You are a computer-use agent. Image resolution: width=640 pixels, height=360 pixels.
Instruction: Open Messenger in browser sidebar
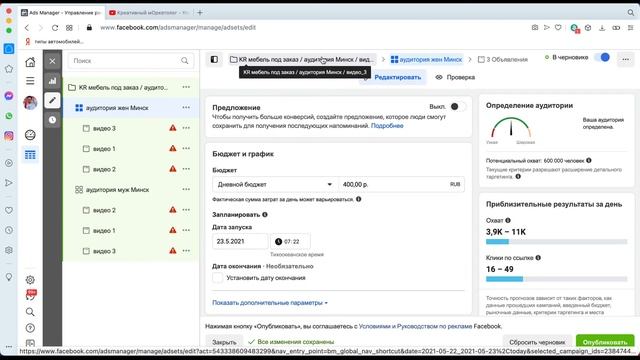pos(9,96)
